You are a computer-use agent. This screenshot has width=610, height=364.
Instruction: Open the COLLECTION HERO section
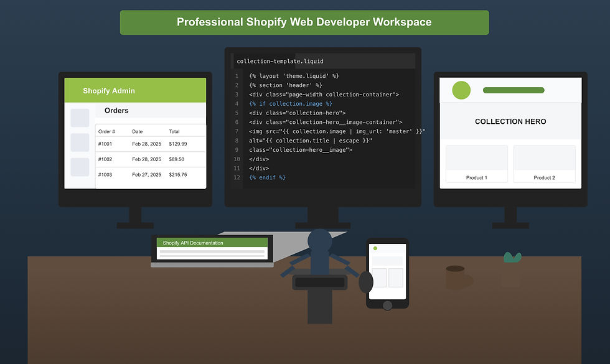pos(510,121)
